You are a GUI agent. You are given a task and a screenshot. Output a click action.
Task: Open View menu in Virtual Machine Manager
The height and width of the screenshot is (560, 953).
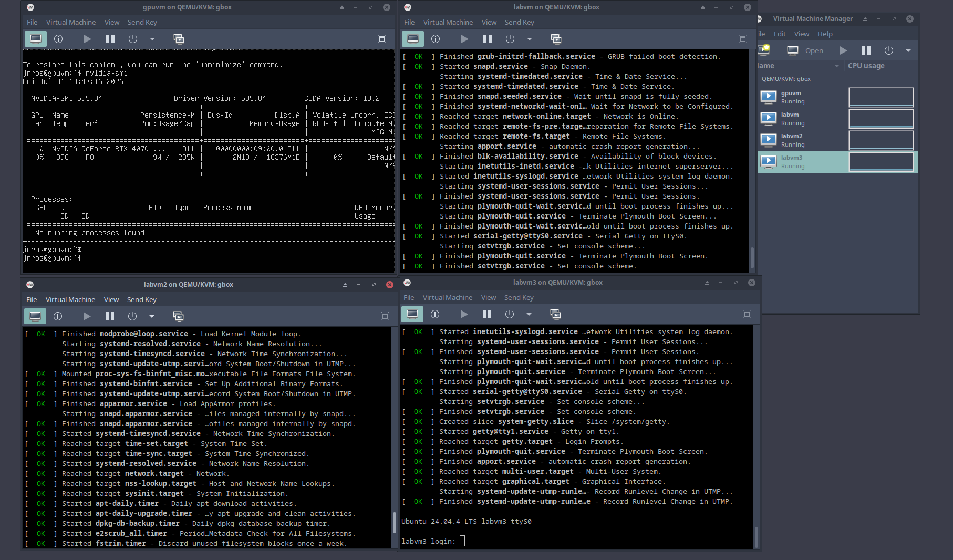(802, 34)
